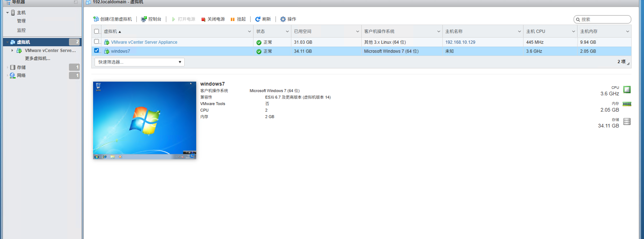Uncheck the windows7 row checkbox
This screenshot has height=239, width=644.
(96, 51)
